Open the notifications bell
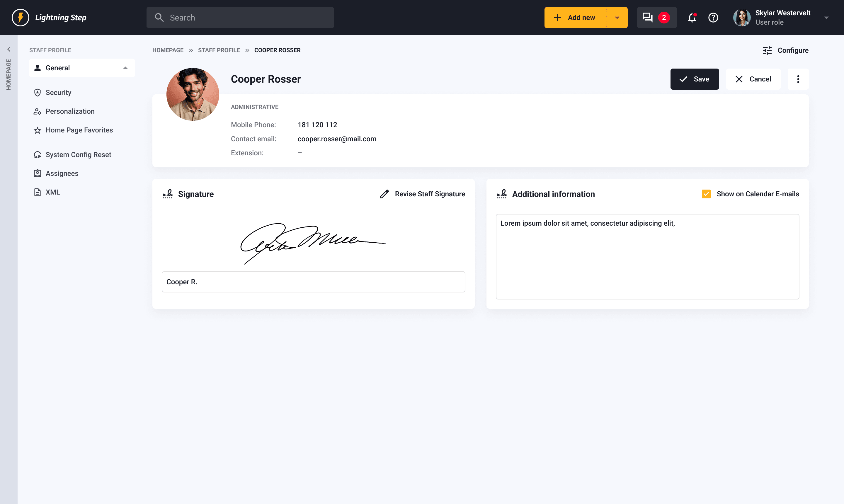The image size is (844, 504). coord(692,17)
